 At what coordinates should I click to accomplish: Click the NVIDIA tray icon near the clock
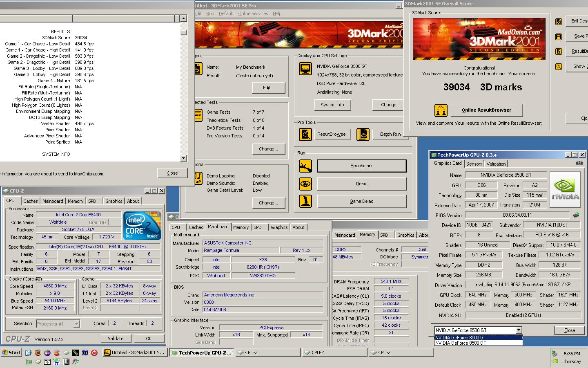click(555, 361)
